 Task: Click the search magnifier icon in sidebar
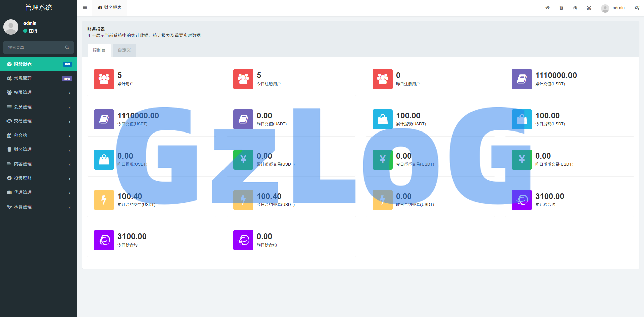click(67, 47)
